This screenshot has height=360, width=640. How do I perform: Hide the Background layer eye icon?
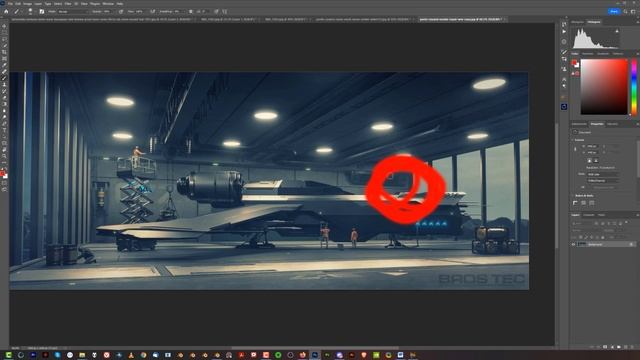point(573,244)
